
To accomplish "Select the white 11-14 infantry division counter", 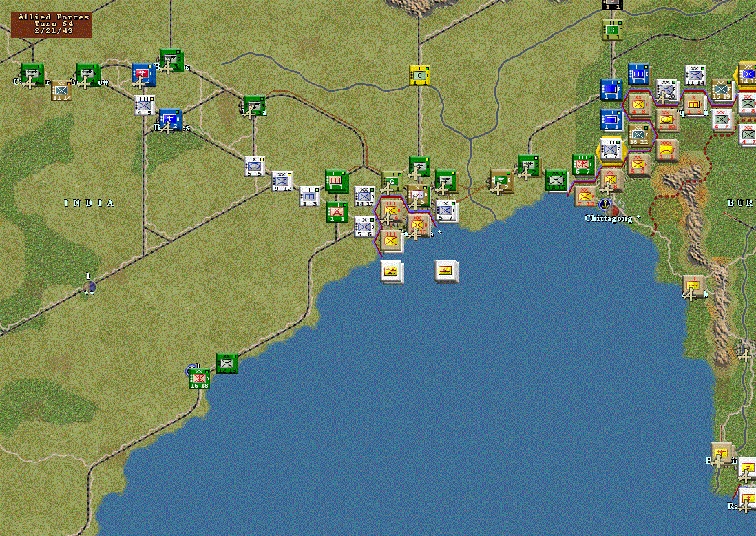I will pos(695,76).
